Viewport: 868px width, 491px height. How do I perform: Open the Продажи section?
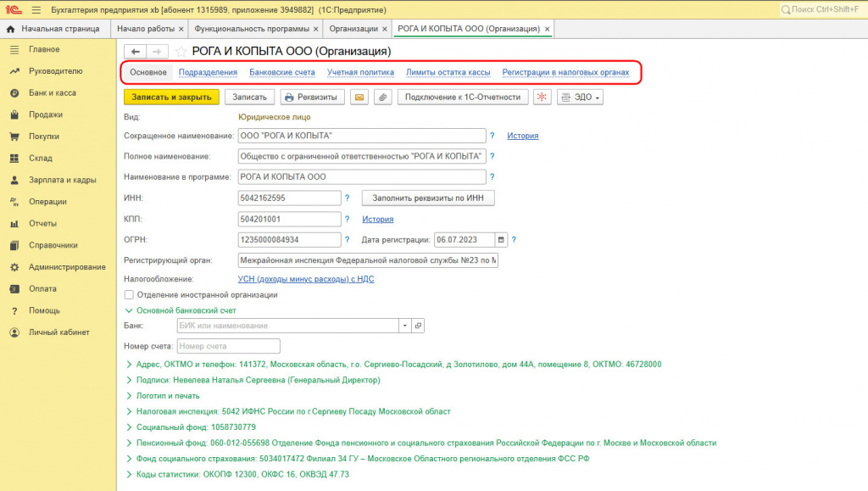(x=46, y=114)
